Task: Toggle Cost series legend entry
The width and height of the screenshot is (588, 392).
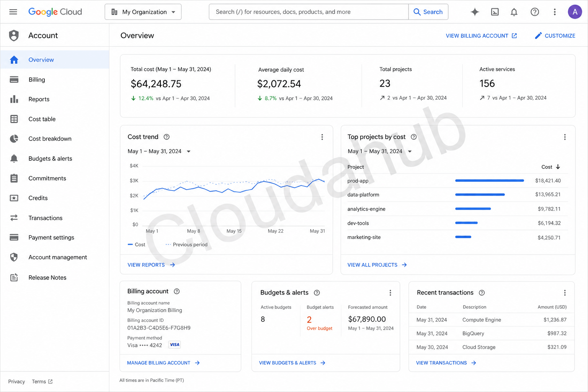Action: [136, 245]
